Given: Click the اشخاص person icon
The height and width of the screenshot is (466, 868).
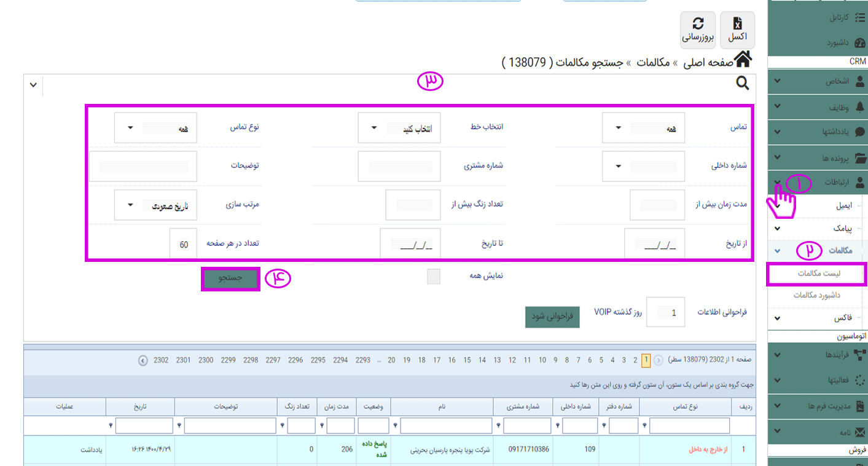Looking at the screenshot, I should (x=859, y=81).
